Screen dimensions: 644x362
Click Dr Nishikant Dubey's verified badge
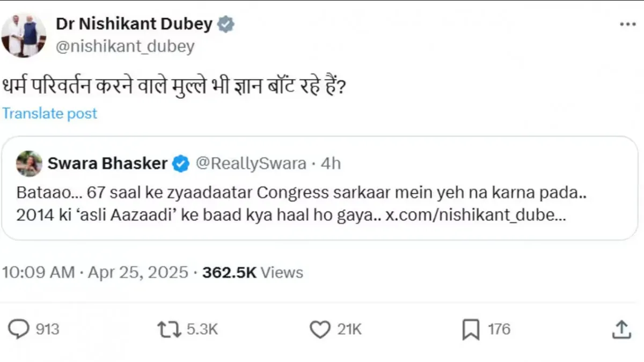[225, 23]
